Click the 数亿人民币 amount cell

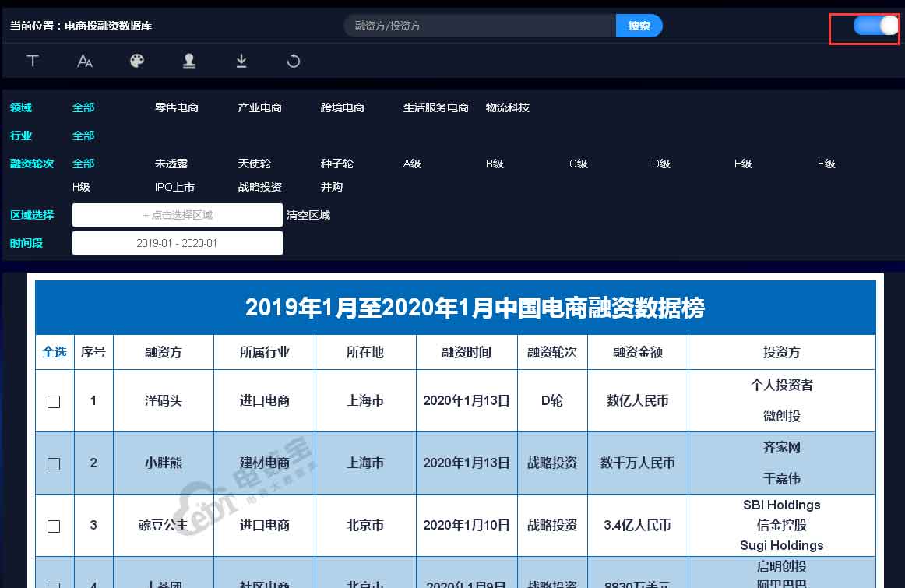pyautogui.click(x=638, y=400)
